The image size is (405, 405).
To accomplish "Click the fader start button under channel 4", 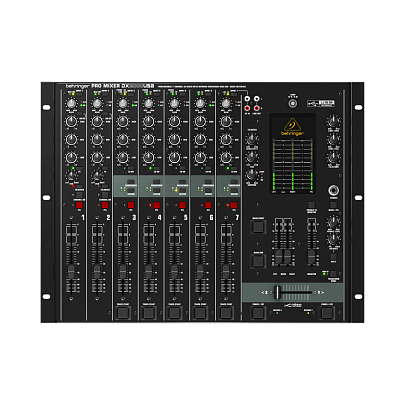I will pyautogui.click(x=149, y=313).
